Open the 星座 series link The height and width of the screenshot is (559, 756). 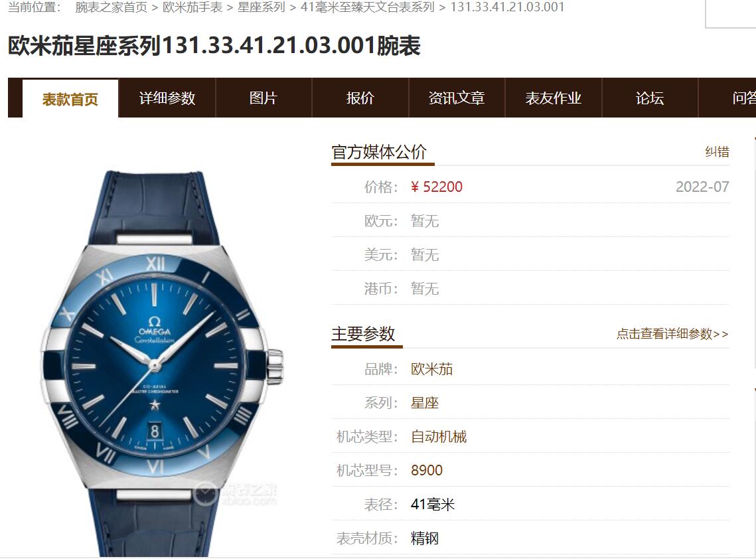point(425,403)
